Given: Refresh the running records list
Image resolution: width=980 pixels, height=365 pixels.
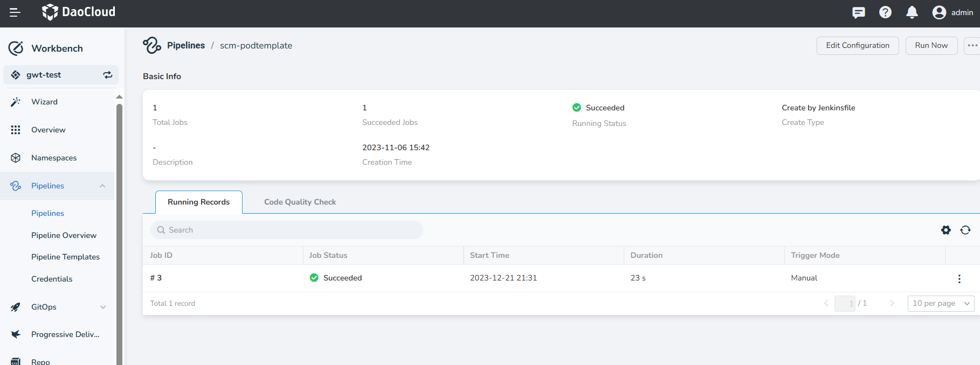Looking at the screenshot, I should click(965, 230).
